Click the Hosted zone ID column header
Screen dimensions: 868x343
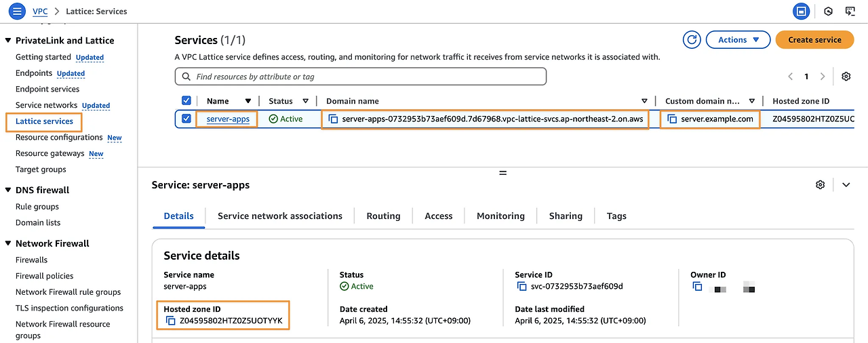click(801, 101)
